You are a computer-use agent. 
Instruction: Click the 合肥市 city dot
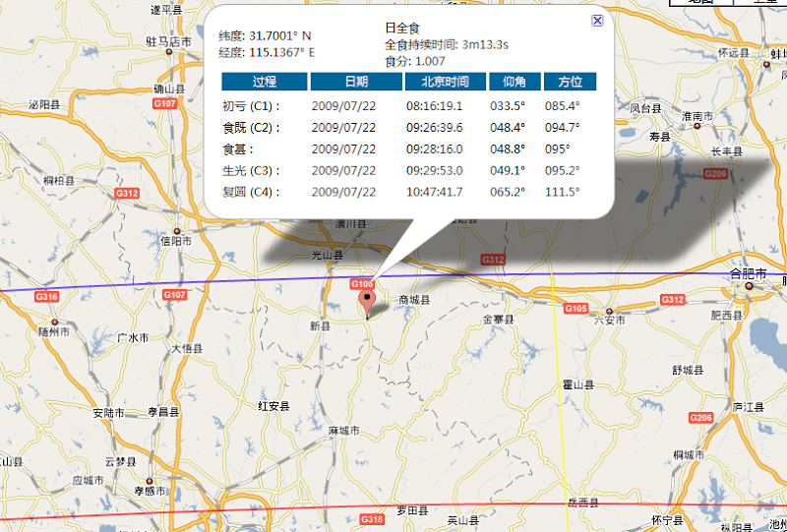pos(749,286)
